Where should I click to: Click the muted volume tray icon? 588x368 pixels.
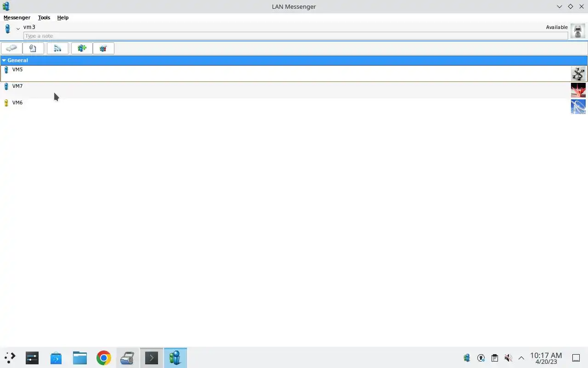508,357
